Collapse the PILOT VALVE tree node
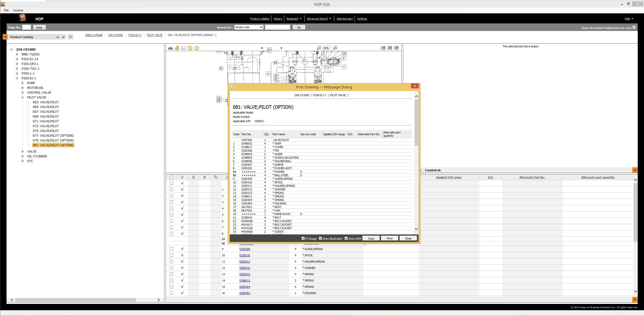Screen dimensions: 644x316 [23, 97]
